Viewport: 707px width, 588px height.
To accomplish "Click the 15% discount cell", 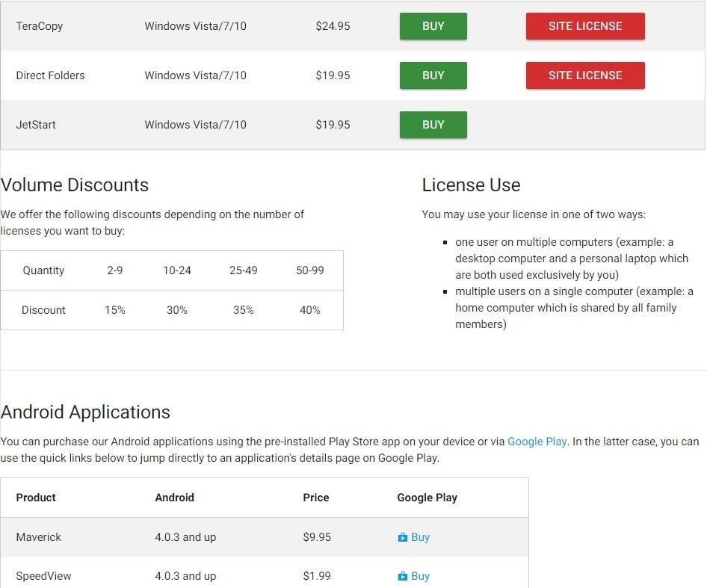I will (x=115, y=310).
